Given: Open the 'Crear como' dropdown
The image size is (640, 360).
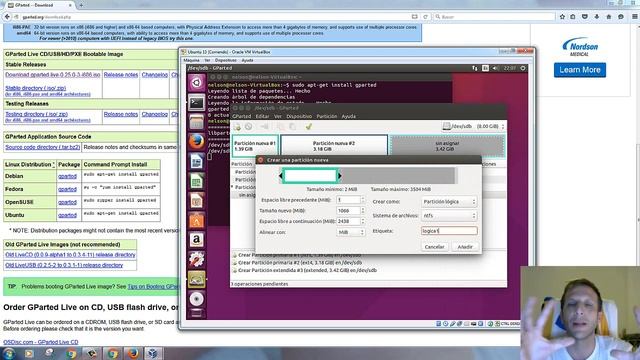Looking at the screenshot, I should (x=449, y=202).
